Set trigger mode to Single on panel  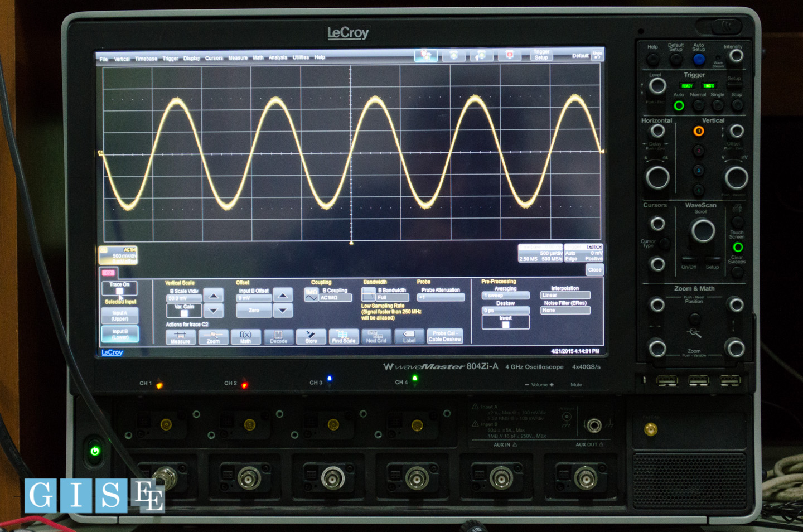click(x=718, y=105)
